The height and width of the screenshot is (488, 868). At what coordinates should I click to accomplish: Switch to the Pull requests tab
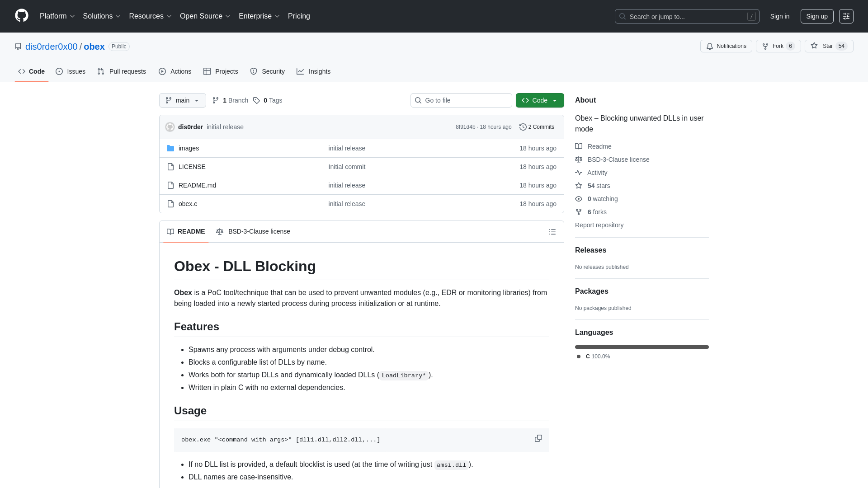pyautogui.click(x=122, y=71)
